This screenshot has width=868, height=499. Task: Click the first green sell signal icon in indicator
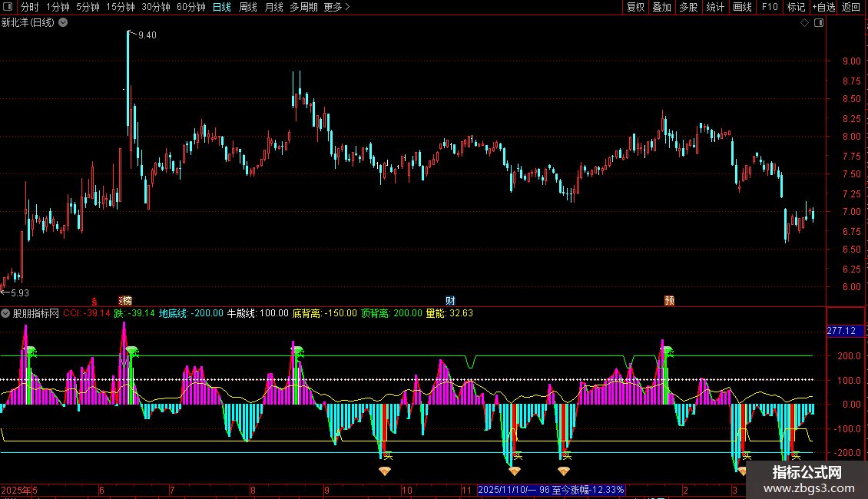click(31, 352)
